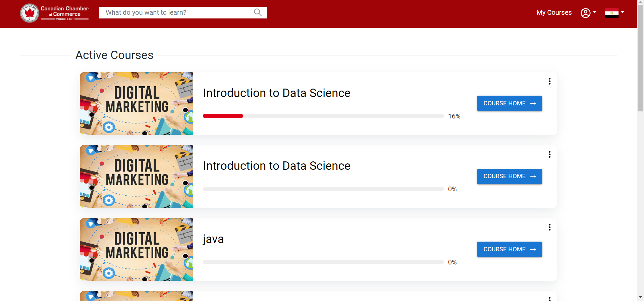The width and height of the screenshot is (644, 301).
Task: Click the java course progress bar
Action: [323, 262]
